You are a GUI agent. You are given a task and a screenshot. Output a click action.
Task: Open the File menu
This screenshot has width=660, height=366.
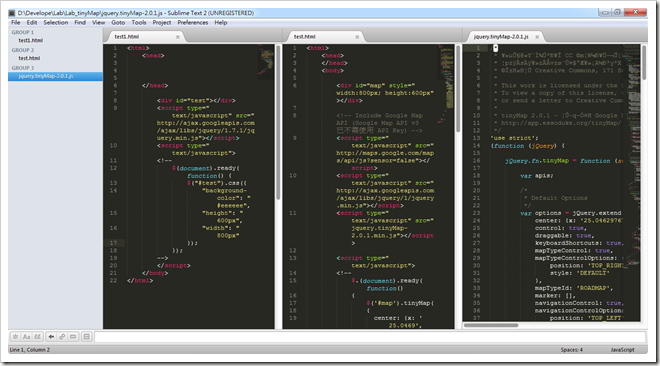pyautogui.click(x=16, y=22)
